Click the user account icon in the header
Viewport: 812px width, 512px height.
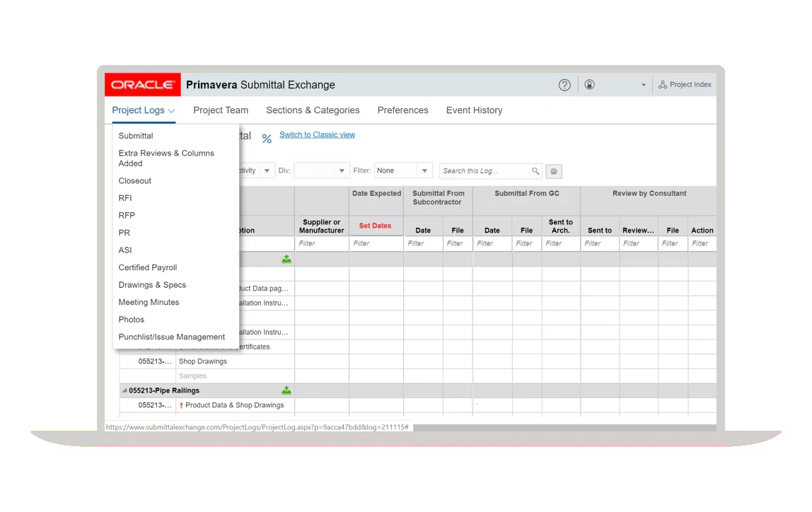tap(589, 85)
